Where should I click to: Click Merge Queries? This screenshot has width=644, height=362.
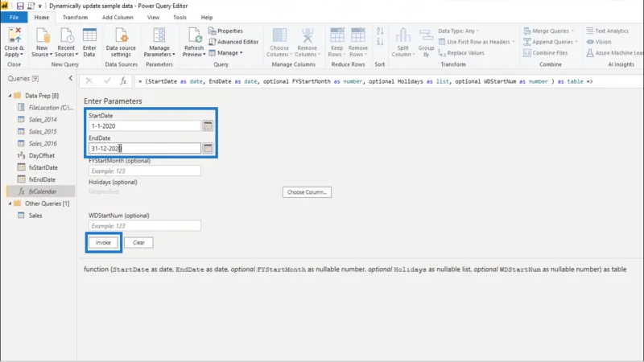pos(548,31)
